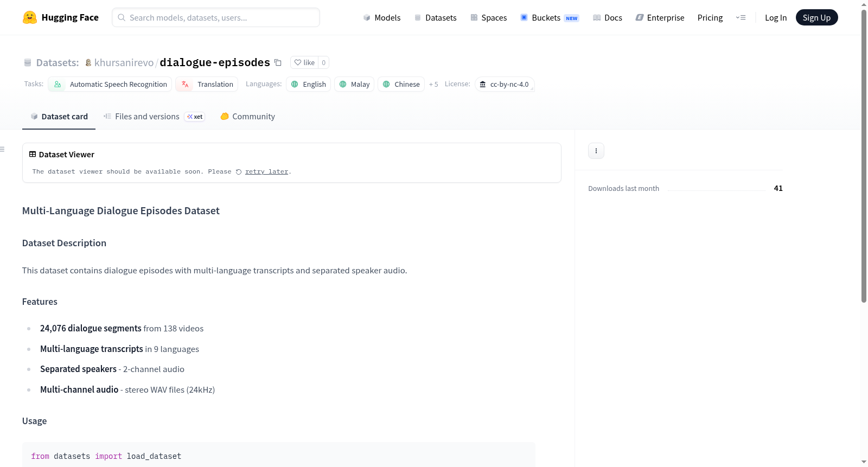Click the Hugging Face emoji logo
This screenshot has width=868, height=467.
pos(30,17)
